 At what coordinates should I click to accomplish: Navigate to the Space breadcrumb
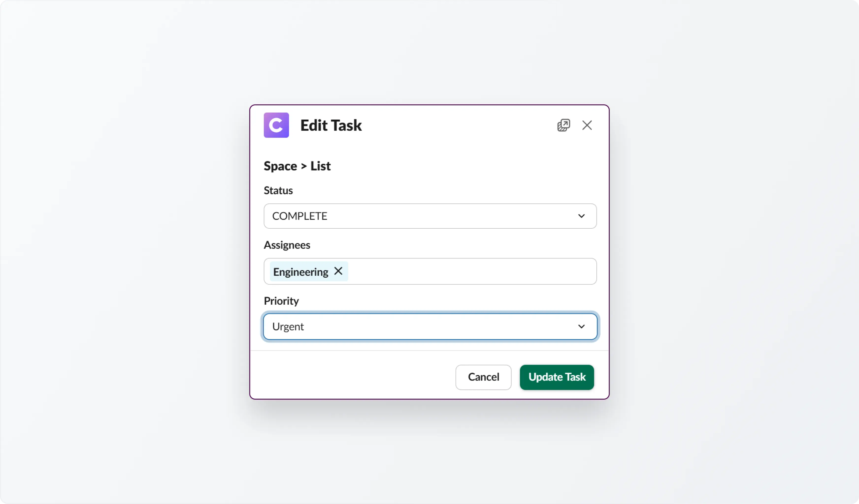280,166
